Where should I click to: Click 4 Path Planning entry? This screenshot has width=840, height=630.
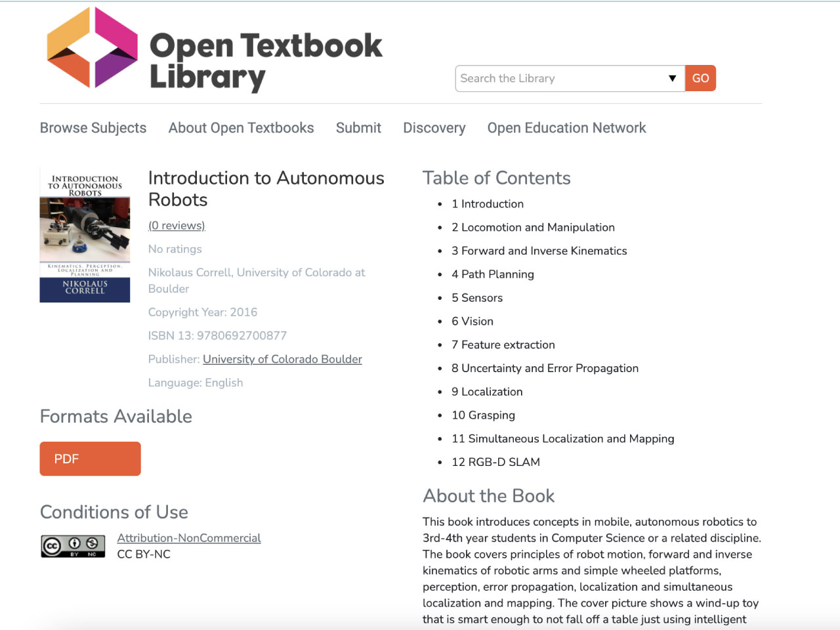tap(493, 274)
